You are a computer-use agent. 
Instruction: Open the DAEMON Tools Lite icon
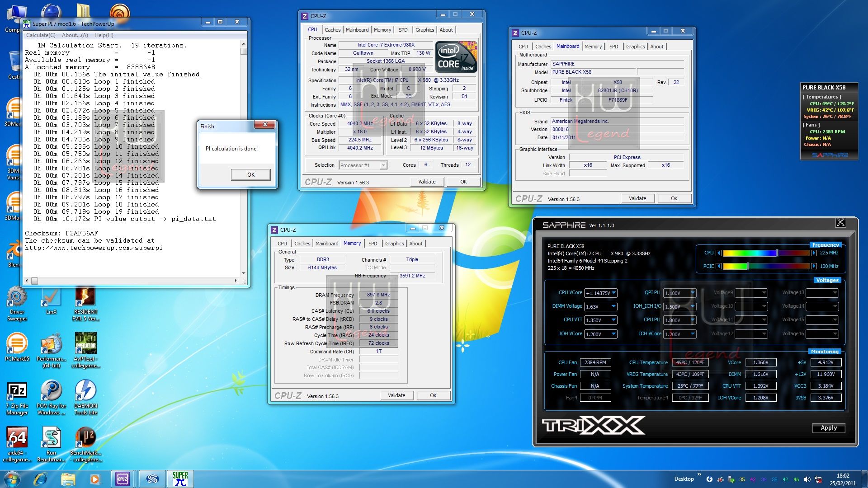pyautogui.click(x=85, y=398)
